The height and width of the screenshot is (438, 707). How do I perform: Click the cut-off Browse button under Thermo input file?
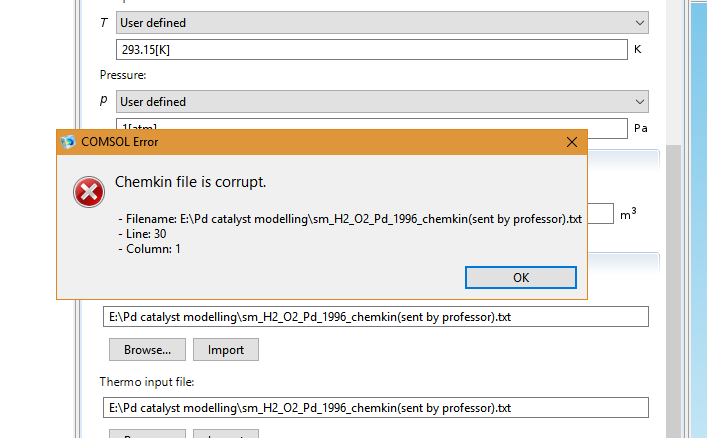(x=147, y=434)
